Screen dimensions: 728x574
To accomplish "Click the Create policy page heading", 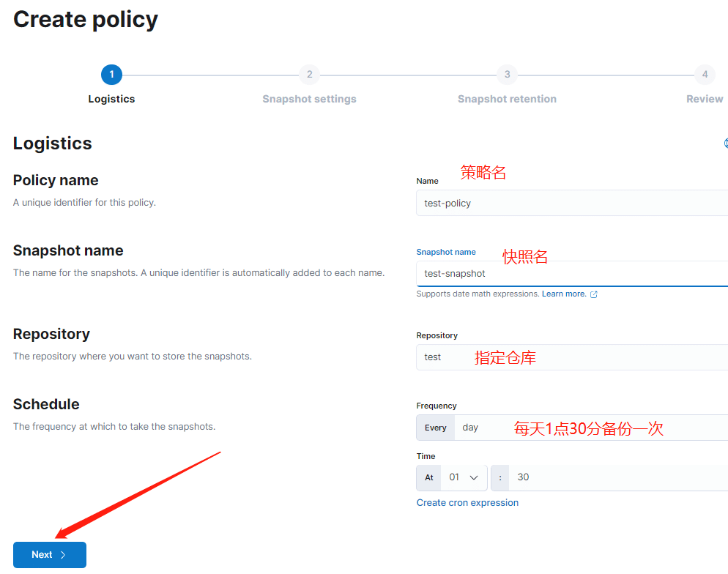I will coord(86,20).
